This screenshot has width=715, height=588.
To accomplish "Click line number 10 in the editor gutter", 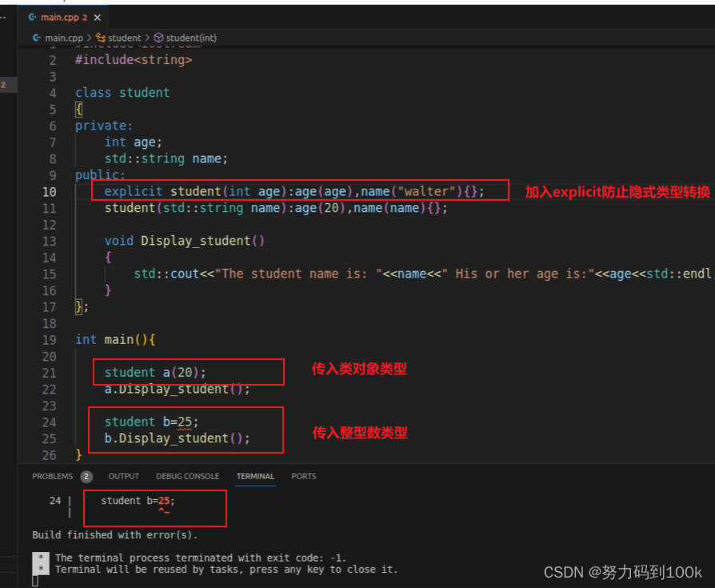I will [49, 191].
